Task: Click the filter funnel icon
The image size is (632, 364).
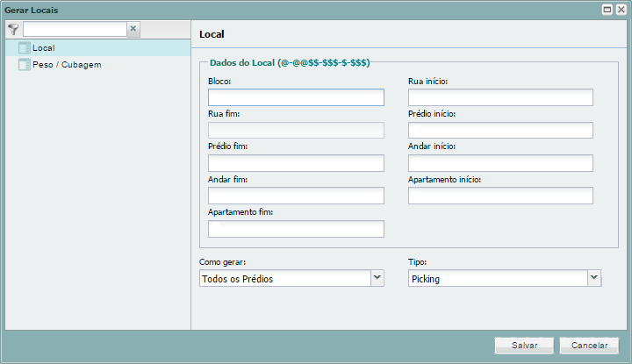Action: pyautogui.click(x=13, y=30)
